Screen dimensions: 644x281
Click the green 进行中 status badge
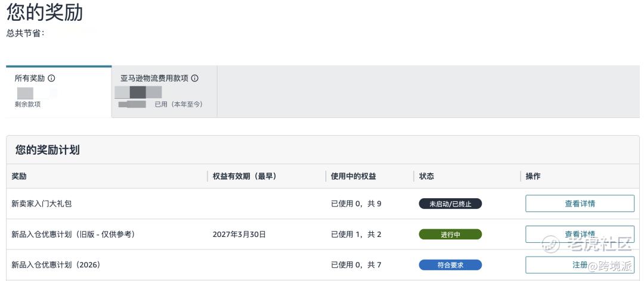click(x=450, y=235)
